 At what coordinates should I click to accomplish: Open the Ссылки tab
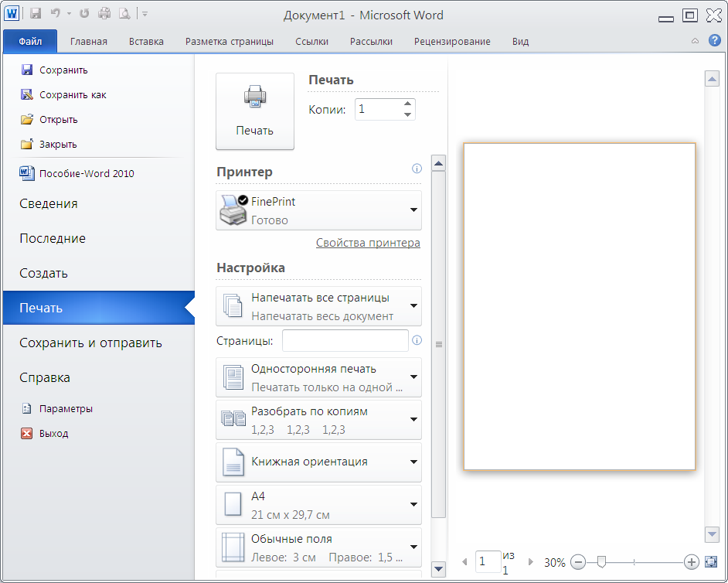click(x=311, y=41)
